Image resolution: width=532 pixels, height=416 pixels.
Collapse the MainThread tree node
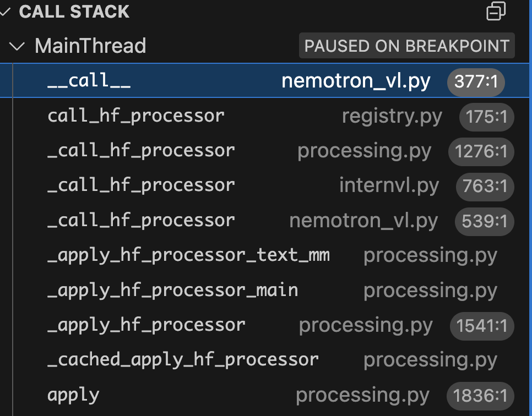(18, 46)
